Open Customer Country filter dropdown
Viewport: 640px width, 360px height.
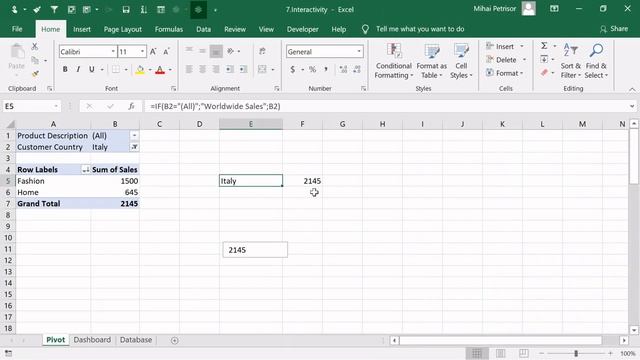(x=134, y=147)
